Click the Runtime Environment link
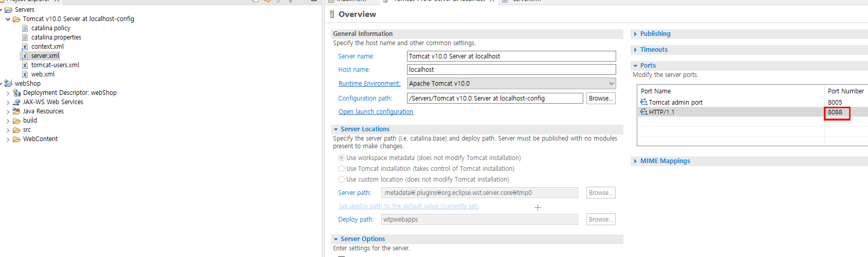 (x=370, y=84)
